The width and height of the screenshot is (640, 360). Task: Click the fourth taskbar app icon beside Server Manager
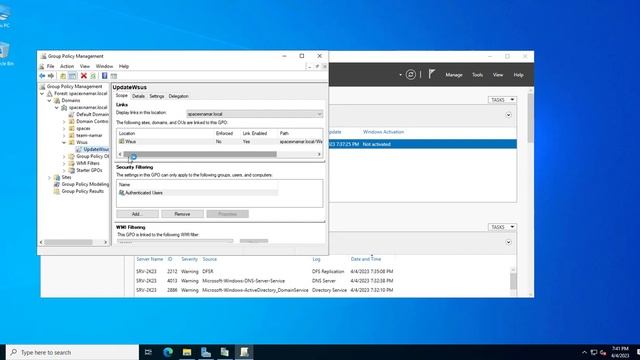pos(225,352)
